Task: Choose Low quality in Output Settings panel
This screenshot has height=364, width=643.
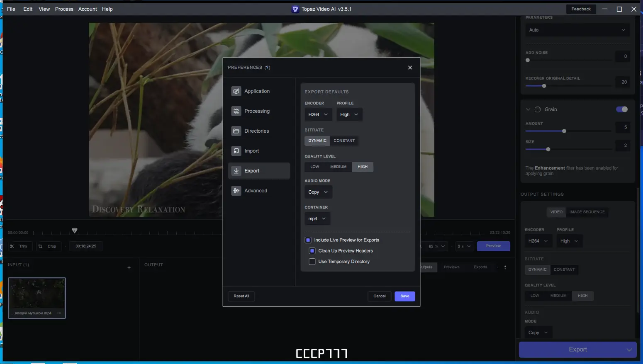Action: [x=535, y=296]
